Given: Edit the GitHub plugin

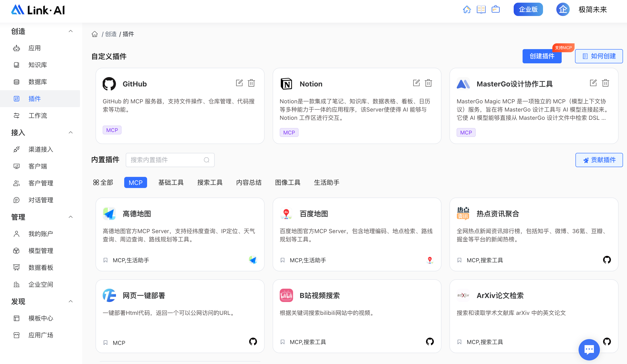Looking at the screenshot, I should point(239,83).
